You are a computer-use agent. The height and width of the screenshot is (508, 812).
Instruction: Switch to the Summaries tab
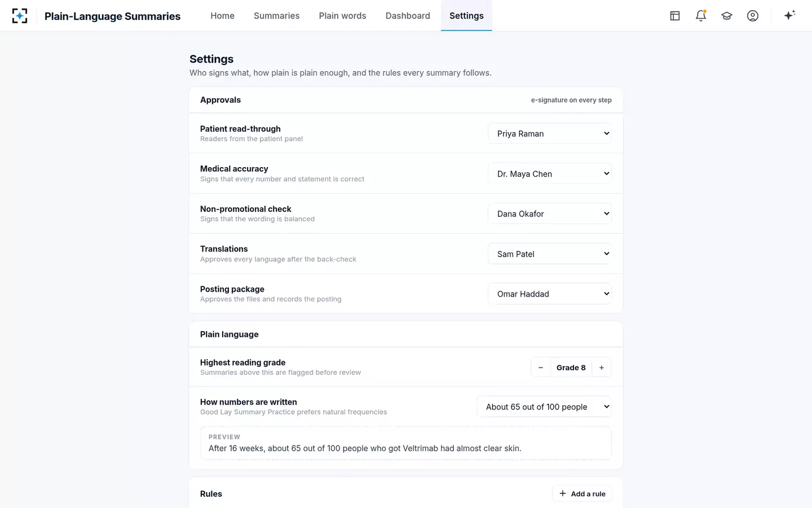(x=276, y=16)
